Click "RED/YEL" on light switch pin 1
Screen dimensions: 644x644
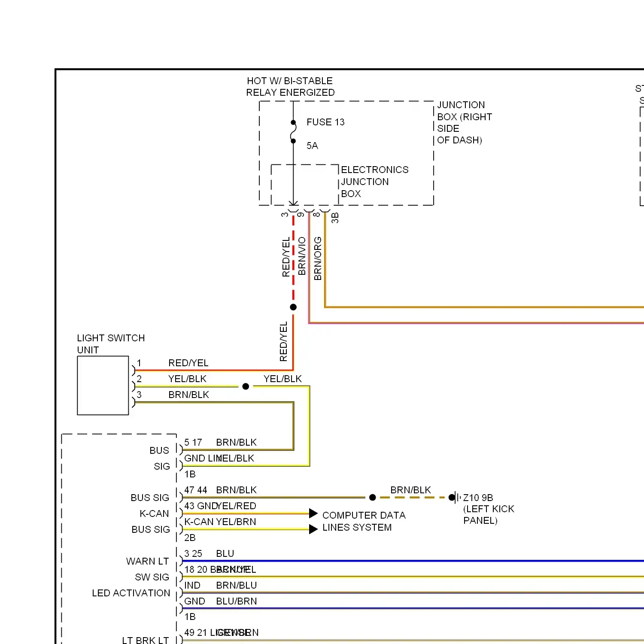[x=188, y=363]
